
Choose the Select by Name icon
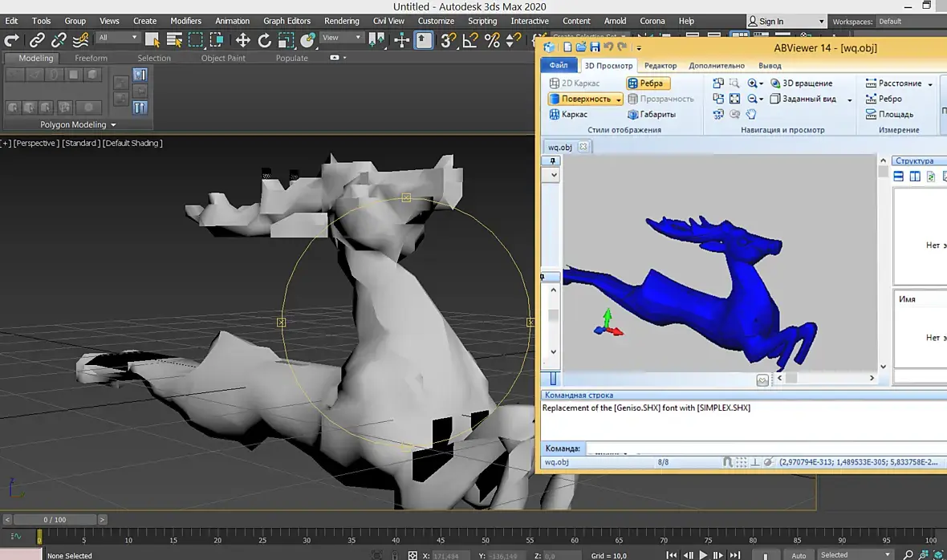(x=173, y=39)
